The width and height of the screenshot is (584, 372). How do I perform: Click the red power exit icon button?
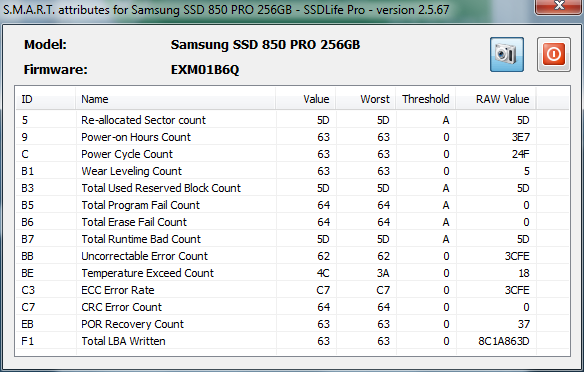pos(553,54)
